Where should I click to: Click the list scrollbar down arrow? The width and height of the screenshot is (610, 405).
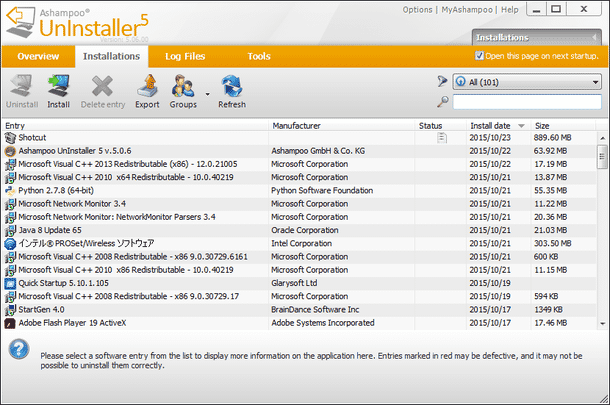pos(603,323)
